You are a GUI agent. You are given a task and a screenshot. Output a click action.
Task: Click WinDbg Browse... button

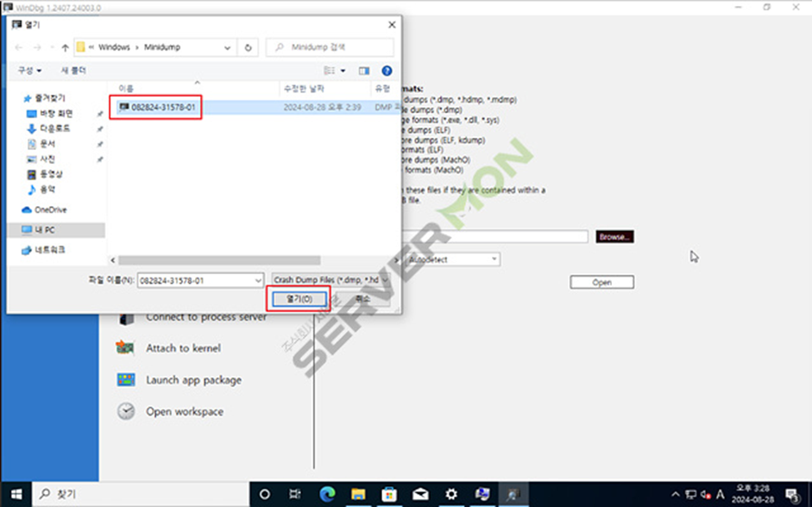pos(614,237)
